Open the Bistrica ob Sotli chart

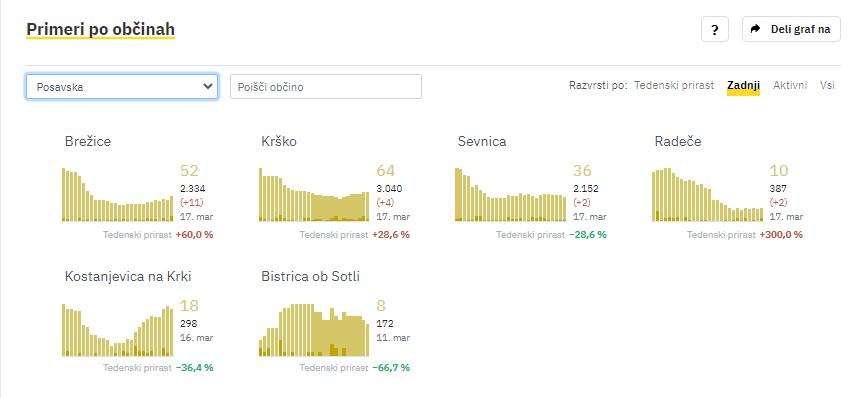(314, 330)
